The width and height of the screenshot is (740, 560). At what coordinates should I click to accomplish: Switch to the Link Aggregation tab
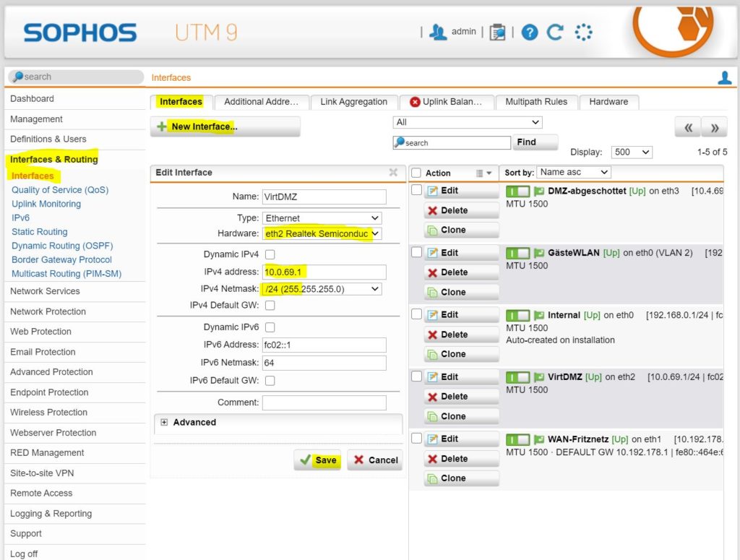(x=354, y=101)
